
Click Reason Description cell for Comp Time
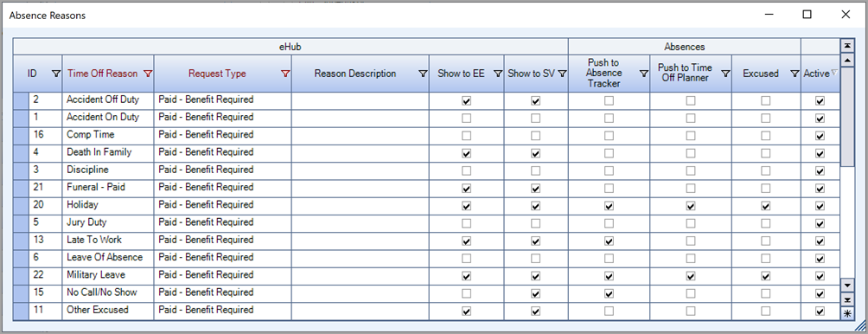[361, 135]
